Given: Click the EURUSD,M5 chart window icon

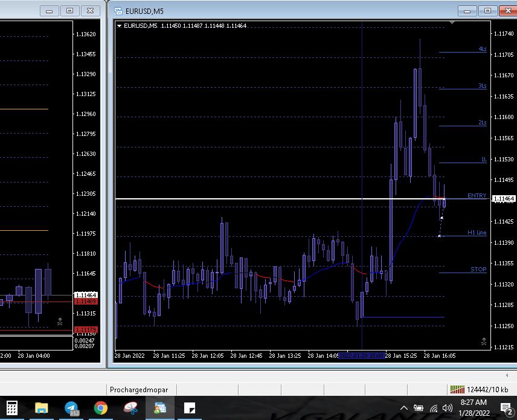Looking at the screenshot, I should tap(118, 11).
